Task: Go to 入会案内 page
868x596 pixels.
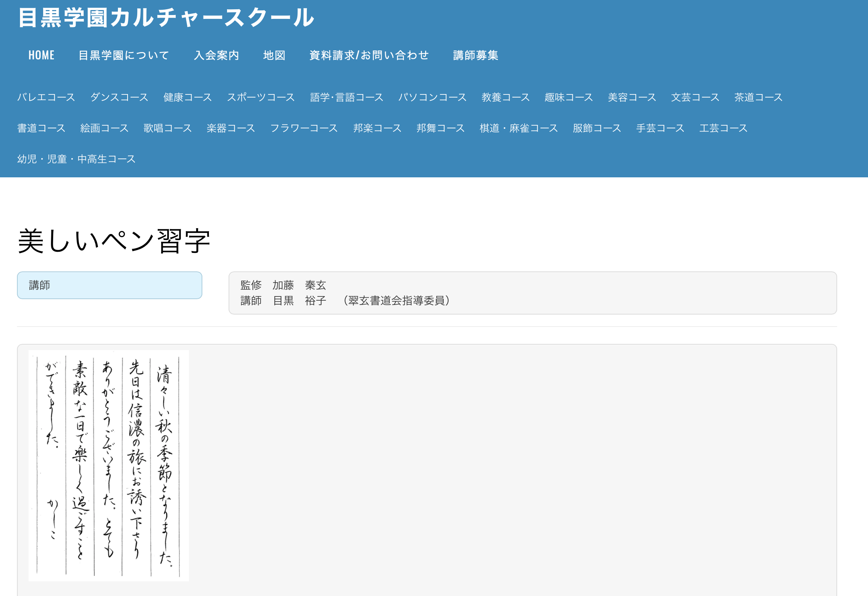Action: pyautogui.click(x=217, y=56)
